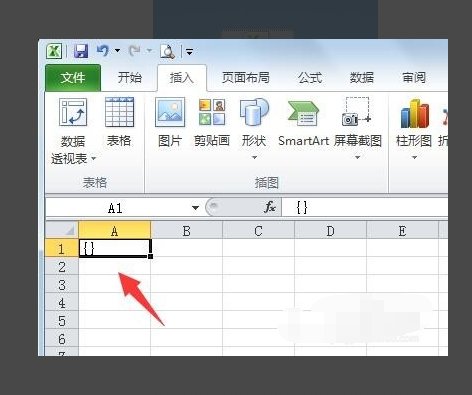
Task: Select row 5 header
Action: [62, 320]
